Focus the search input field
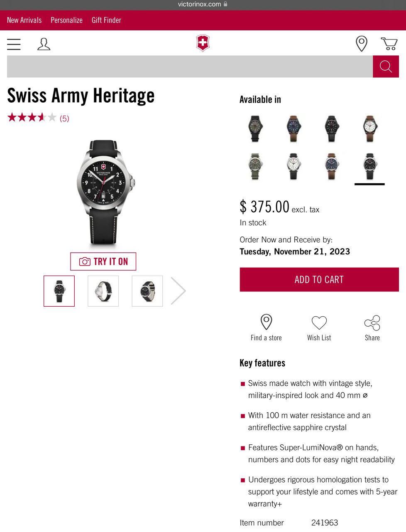Screen dimensions: 406x532 [x=190, y=66]
